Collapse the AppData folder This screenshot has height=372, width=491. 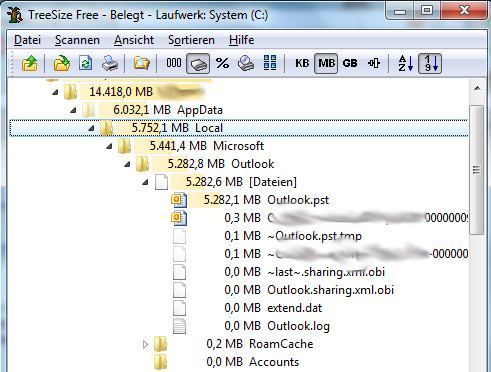pos(73,110)
